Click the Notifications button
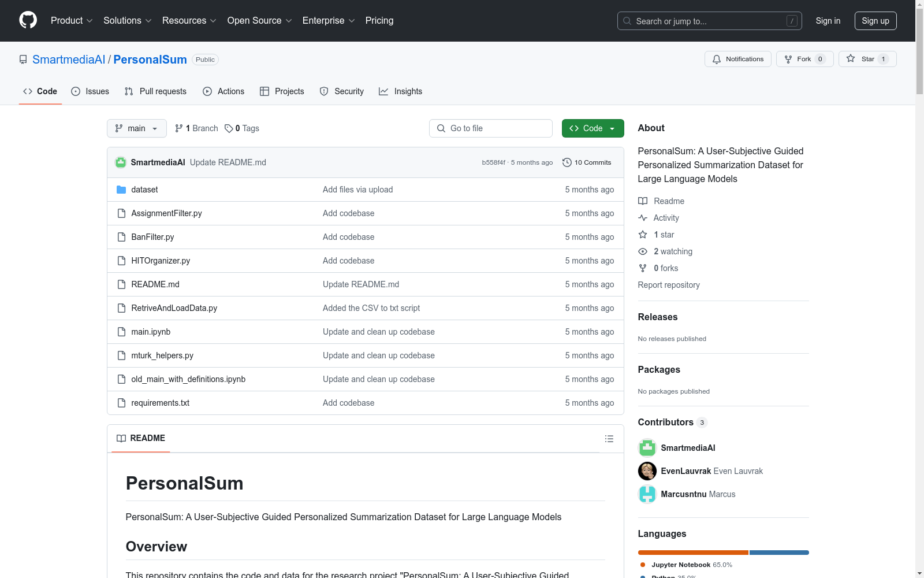Viewport: 924px width, 578px height. click(738, 59)
